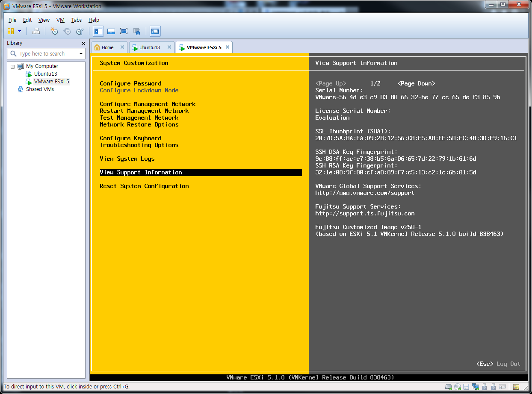Switch to Unity mode icon

(137, 31)
